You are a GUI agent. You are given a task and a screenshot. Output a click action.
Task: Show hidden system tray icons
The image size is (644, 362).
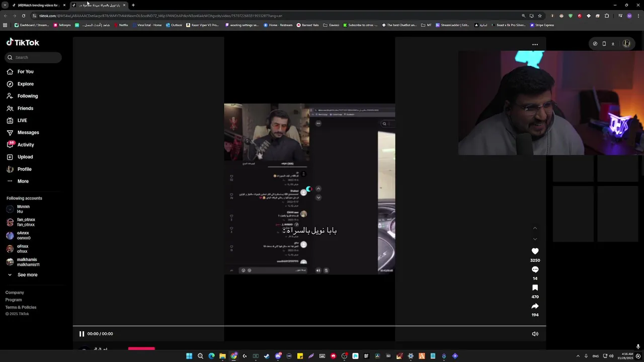pyautogui.click(x=578, y=356)
